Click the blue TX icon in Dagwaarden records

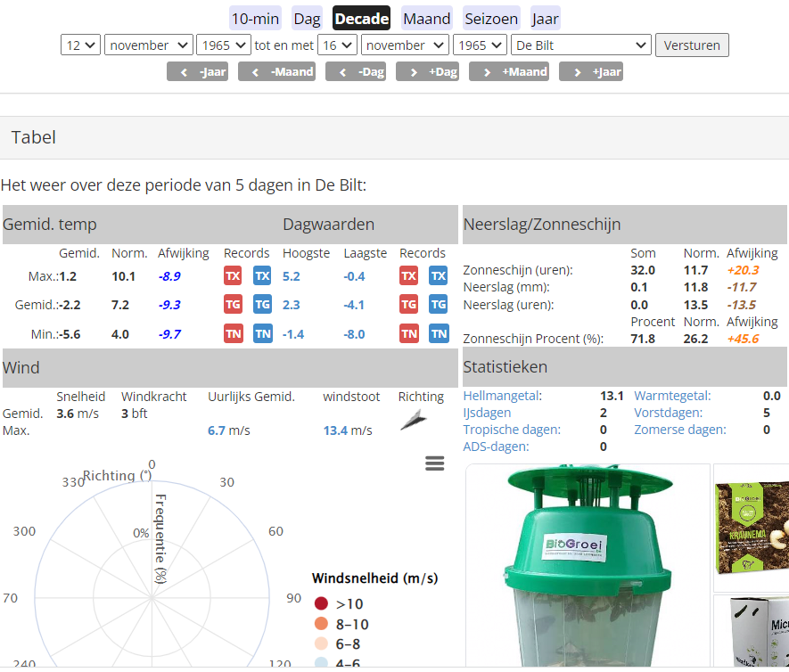point(439,275)
